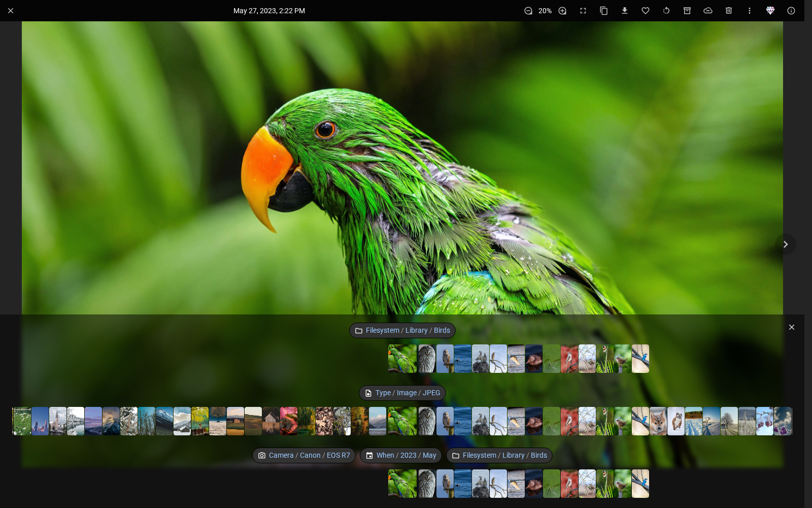Screen dimensions: 812x508
Task: Archive the photo using the box icon
Action: pyautogui.click(x=687, y=11)
